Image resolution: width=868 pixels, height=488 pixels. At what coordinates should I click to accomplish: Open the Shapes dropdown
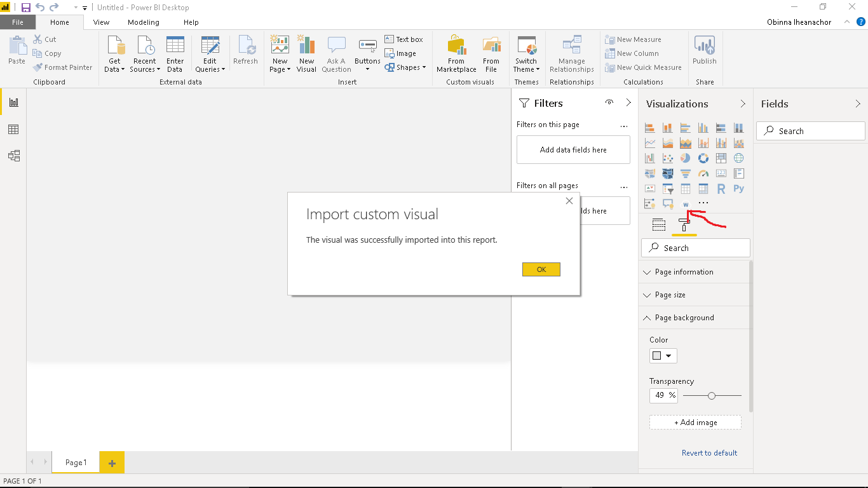405,67
